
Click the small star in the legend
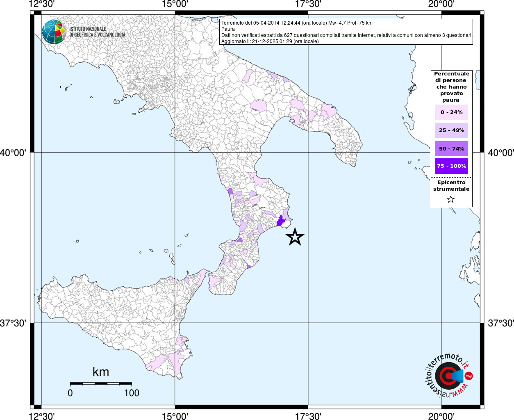point(451,200)
